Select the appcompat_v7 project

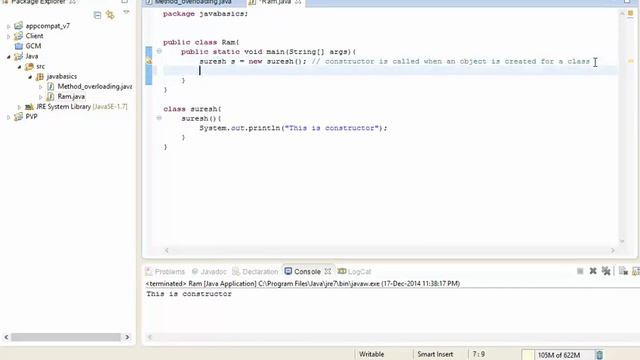pos(47,26)
